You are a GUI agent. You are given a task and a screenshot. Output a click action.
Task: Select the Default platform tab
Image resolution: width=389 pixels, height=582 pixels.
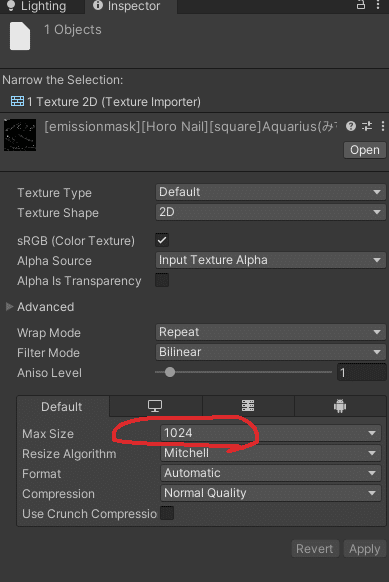coord(62,406)
